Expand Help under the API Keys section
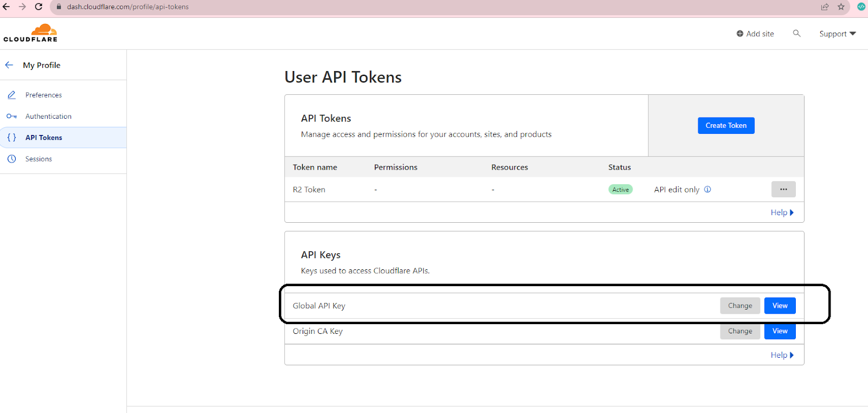Image resolution: width=868 pixels, height=413 pixels. click(782, 355)
